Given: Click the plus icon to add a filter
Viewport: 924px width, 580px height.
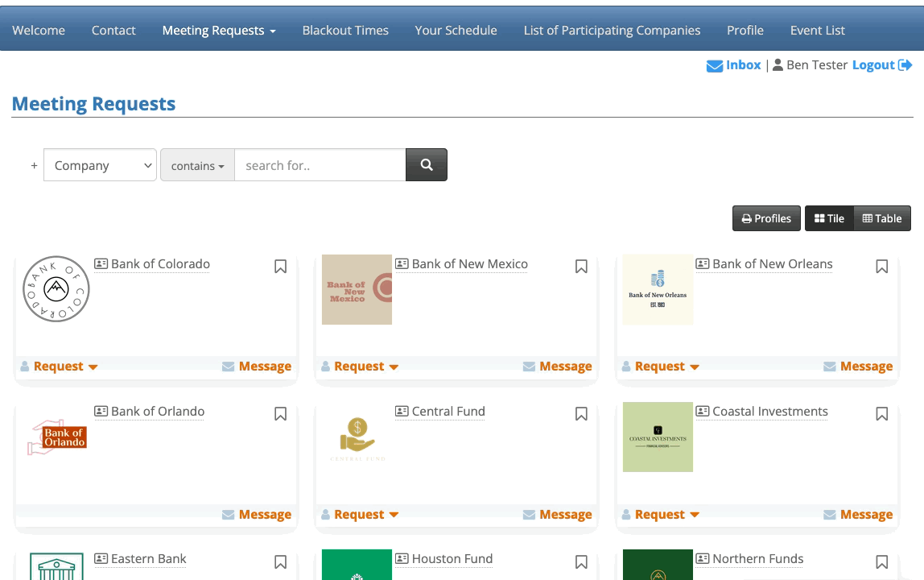Looking at the screenshot, I should click(34, 166).
